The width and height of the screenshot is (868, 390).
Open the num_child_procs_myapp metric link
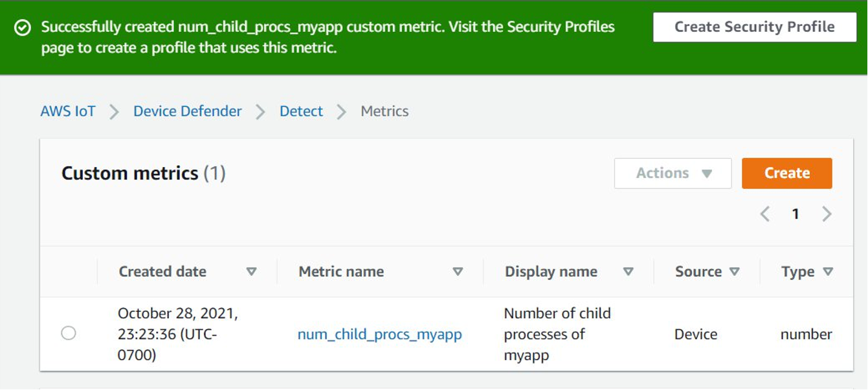point(379,334)
